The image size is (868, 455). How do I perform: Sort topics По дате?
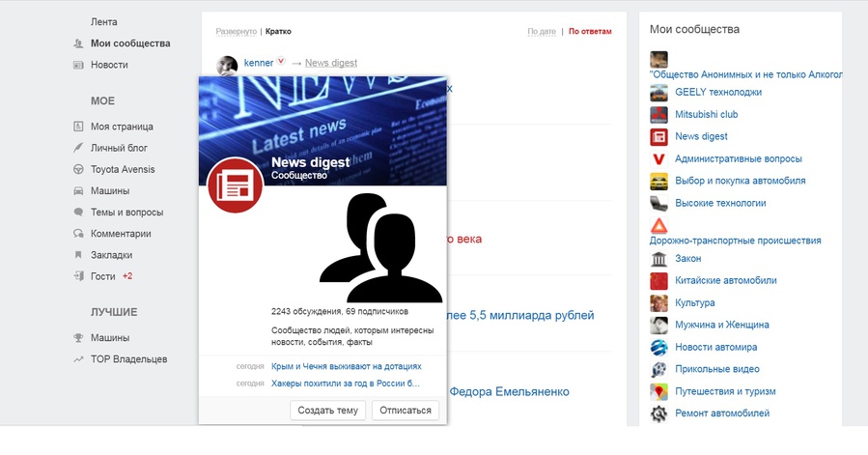coord(542,32)
